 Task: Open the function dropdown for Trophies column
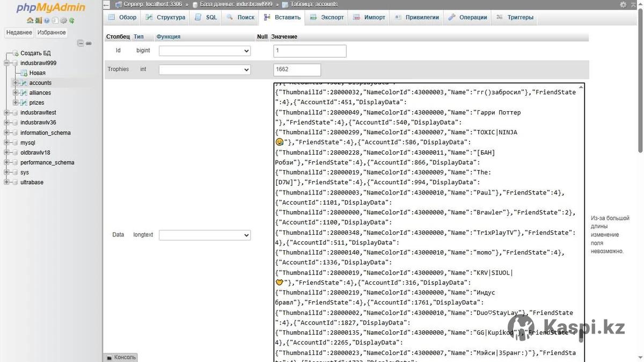pyautogui.click(x=205, y=70)
